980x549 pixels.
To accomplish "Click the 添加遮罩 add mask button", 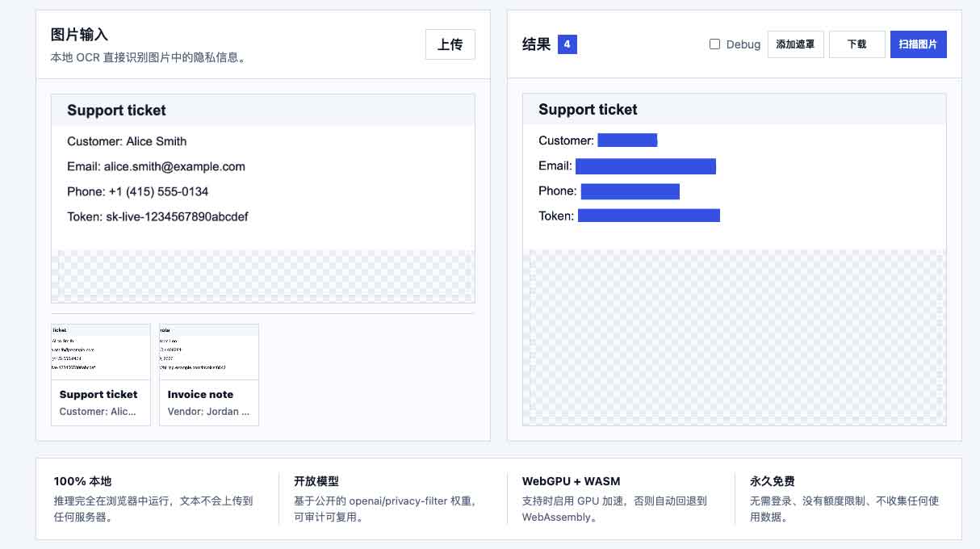I will pyautogui.click(x=795, y=44).
